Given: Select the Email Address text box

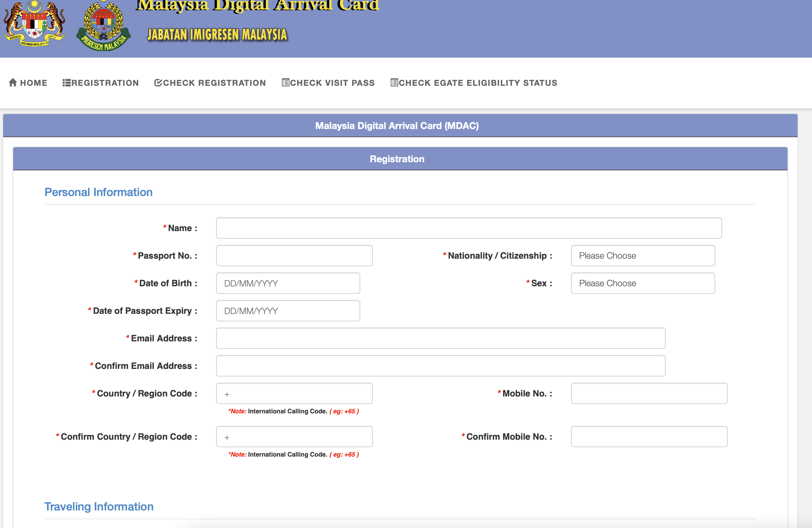Looking at the screenshot, I should (440, 338).
